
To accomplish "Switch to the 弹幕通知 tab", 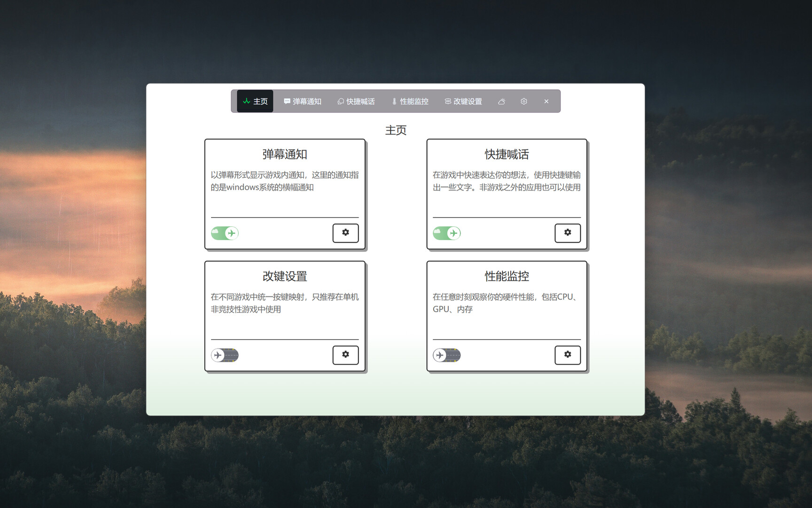I will [303, 102].
